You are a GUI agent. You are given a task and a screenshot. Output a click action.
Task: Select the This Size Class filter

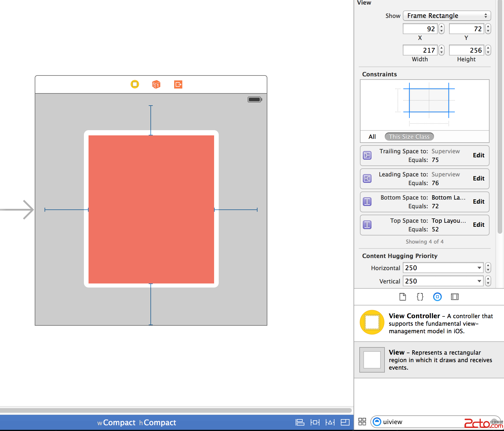pos(409,137)
